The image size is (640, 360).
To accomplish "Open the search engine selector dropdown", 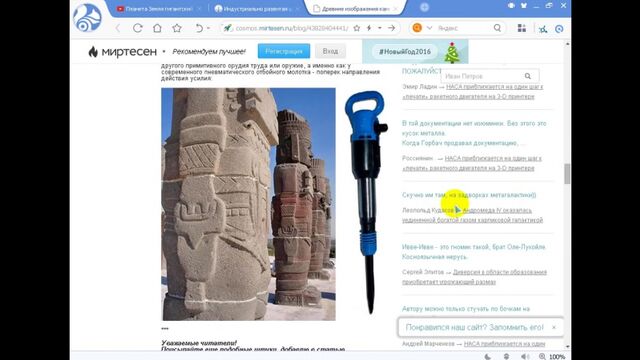I will coord(429,28).
